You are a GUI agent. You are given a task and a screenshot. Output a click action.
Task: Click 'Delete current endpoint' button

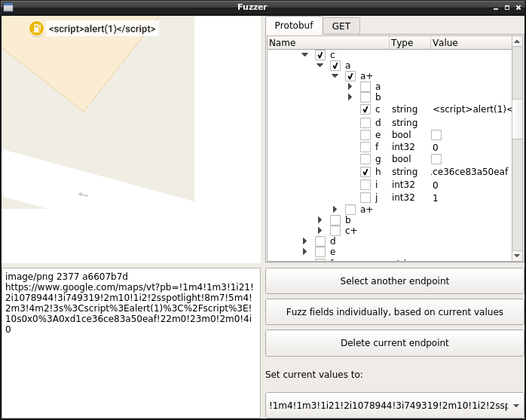[395, 343]
